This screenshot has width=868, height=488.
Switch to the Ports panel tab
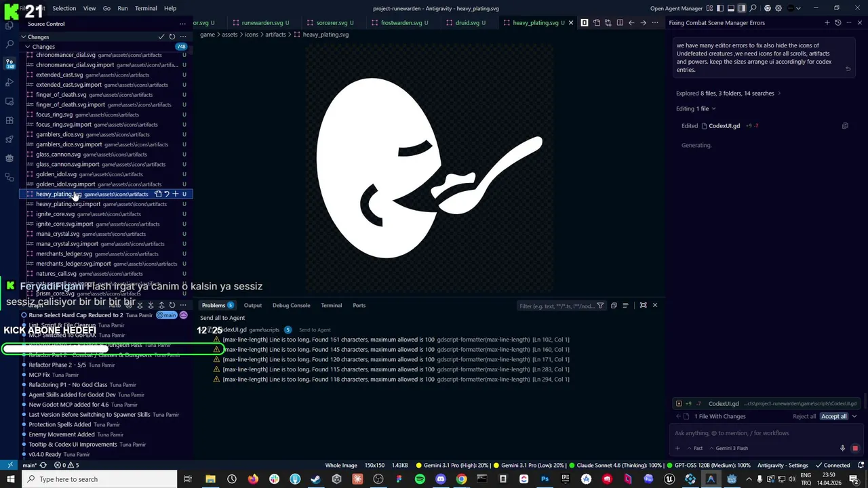point(359,305)
